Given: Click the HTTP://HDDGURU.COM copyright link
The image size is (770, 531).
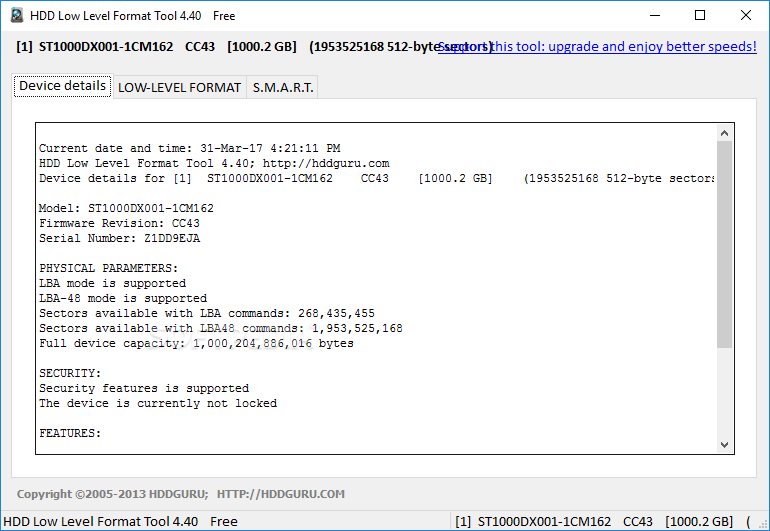Looking at the screenshot, I should (x=281, y=494).
